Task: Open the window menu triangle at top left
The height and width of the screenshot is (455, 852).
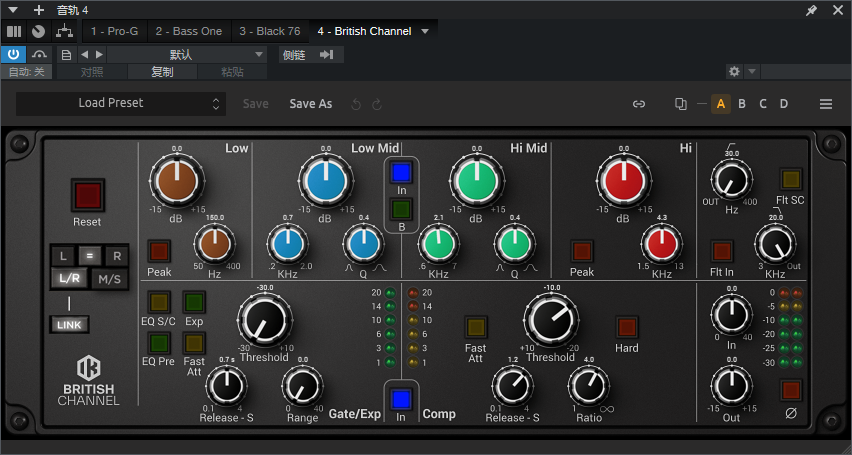Action: (12, 10)
